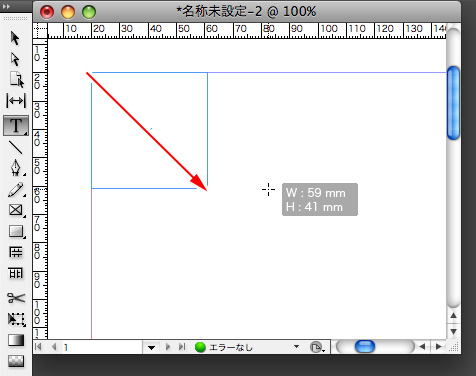476x376 pixels.
Task: Click the vertical scrollbar down arrow
Action: [453, 331]
